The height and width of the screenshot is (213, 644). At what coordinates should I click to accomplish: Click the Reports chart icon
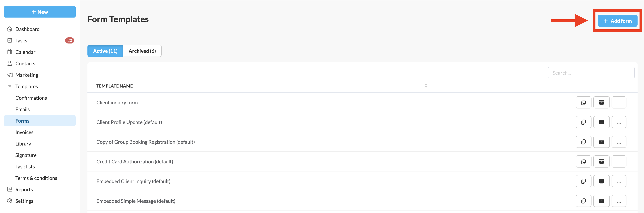point(10,190)
